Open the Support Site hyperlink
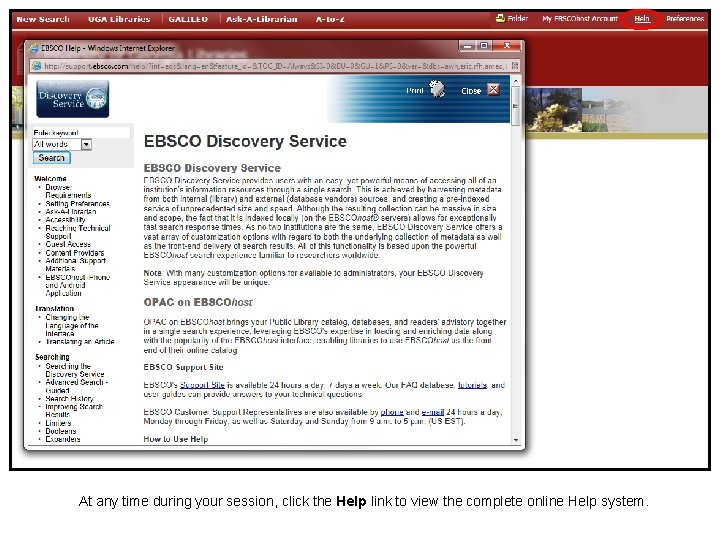Viewport: 720px width, 540px height. click(x=202, y=385)
